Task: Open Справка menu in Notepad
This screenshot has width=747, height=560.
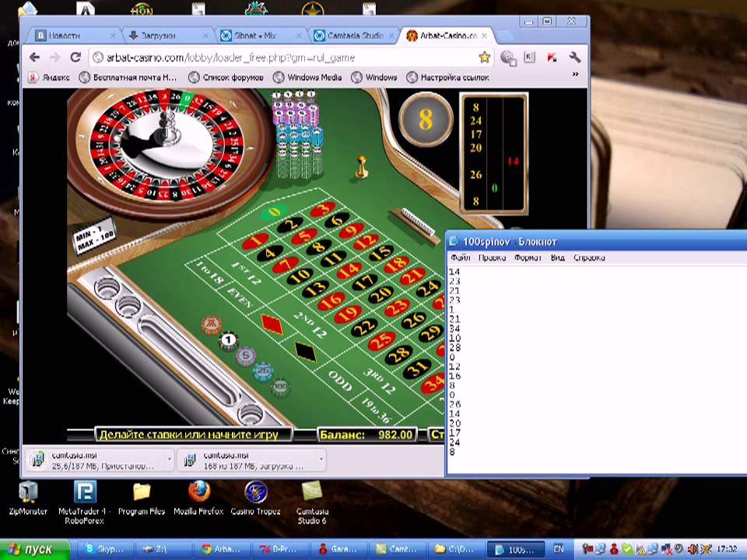Action: [x=589, y=257]
